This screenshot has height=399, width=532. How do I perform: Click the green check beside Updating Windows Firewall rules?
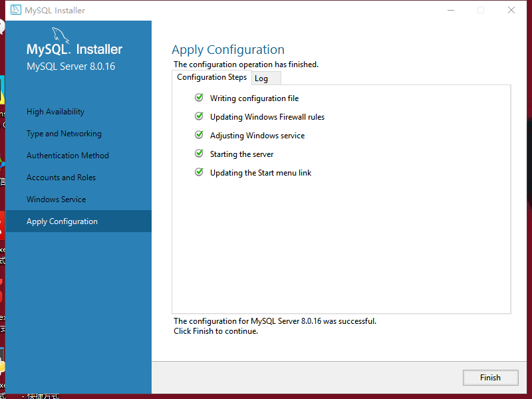tap(199, 116)
